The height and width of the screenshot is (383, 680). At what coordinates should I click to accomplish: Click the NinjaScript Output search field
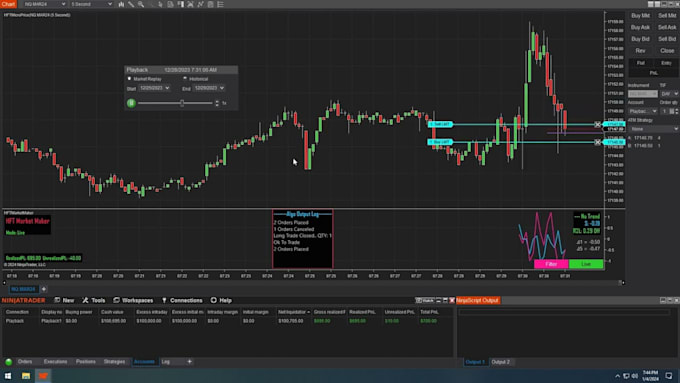pos(564,312)
